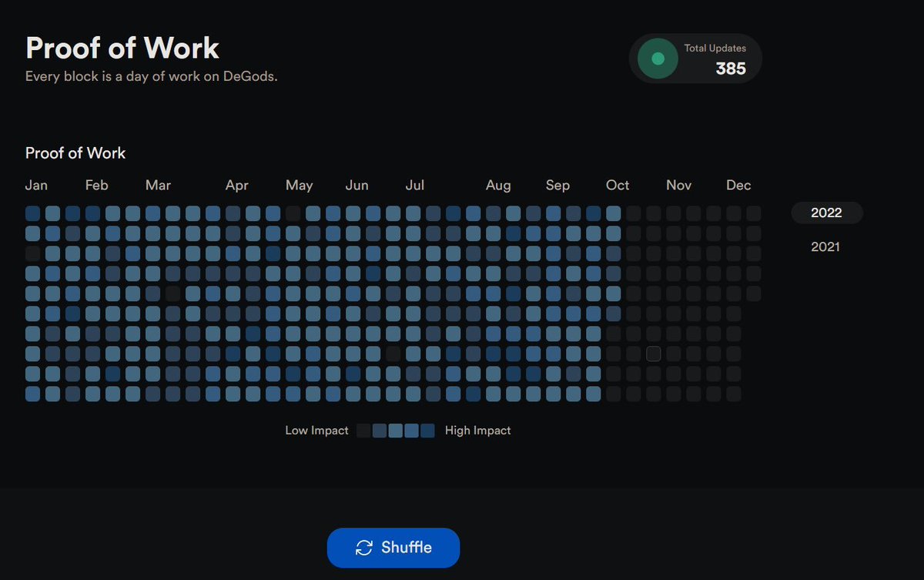The width and height of the screenshot is (924, 580).
Task: Click the Jun month label
Action: pyautogui.click(x=357, y=185)
